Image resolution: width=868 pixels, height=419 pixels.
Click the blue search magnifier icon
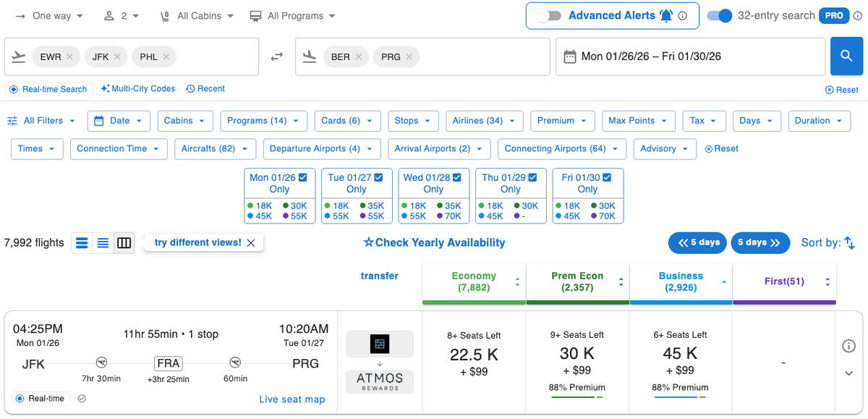point(846,56)
